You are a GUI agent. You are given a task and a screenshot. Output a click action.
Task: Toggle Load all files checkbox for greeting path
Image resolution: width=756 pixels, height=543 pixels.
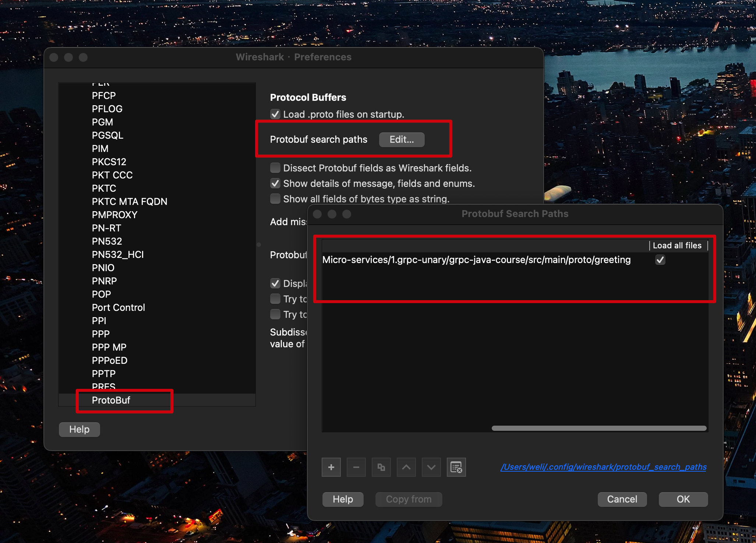click(660, 260)
